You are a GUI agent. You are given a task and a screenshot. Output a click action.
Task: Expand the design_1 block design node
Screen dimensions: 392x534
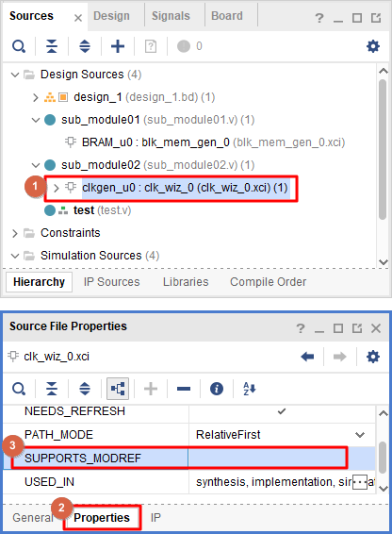click(x=36, y=97)
